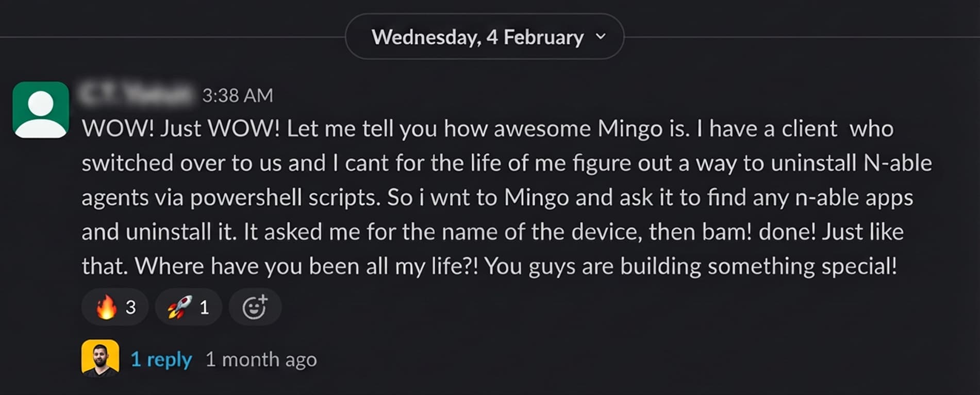Expand the Wednesday, 4 February date menu
The height and width of the screenshot is (395, 980).
click(485, 37)
